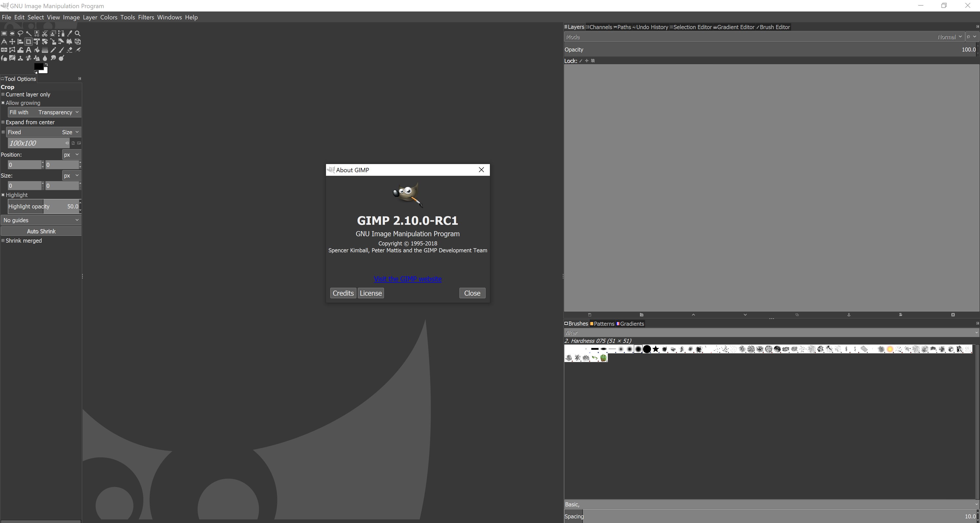980x523 pixels.
Task: Select the Perspective cube tool
Action: [x=78, y=42]
